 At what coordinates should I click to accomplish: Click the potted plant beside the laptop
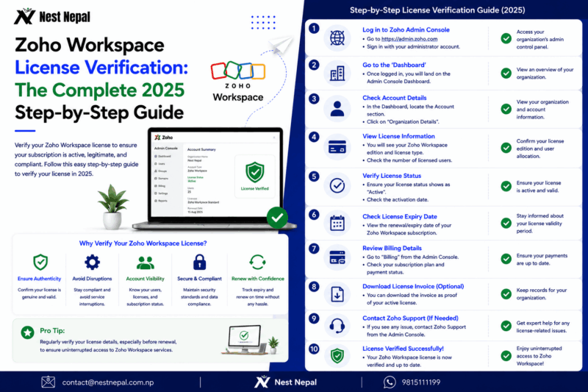click(x=112, y=207)
